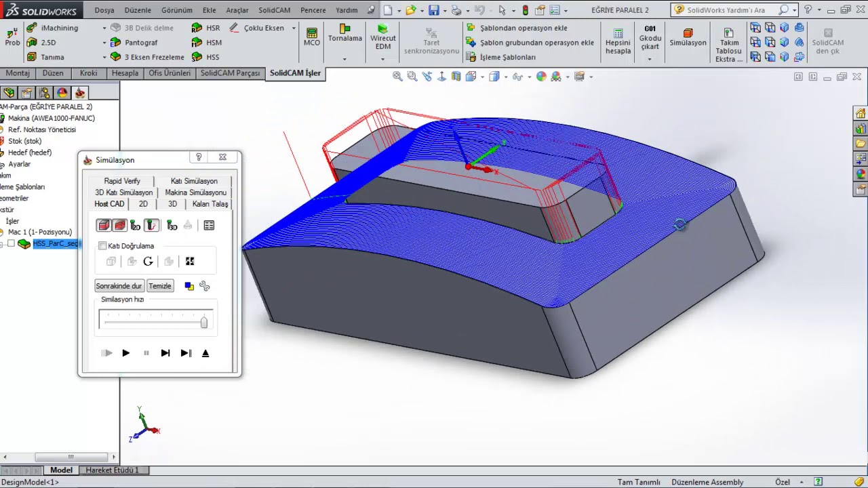This screenshot has height=488, width=868.
Task: Click the SolidCAM Manager tab icon
Action: point(79,93)
